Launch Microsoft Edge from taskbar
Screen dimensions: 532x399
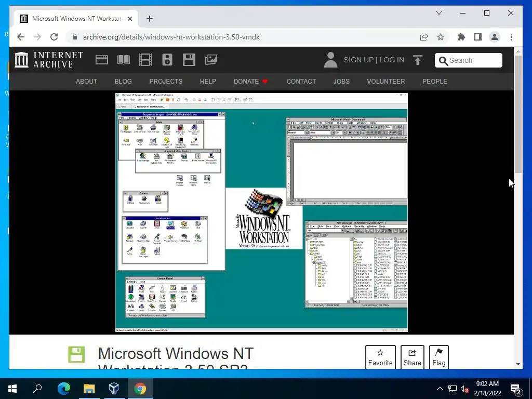tap(63, 388)
